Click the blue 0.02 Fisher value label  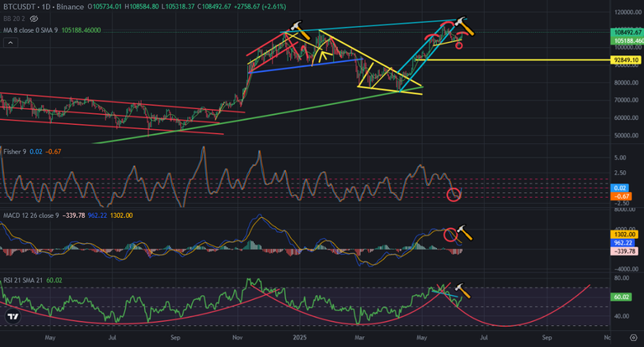pyautogui.click(x=620, y=188)
